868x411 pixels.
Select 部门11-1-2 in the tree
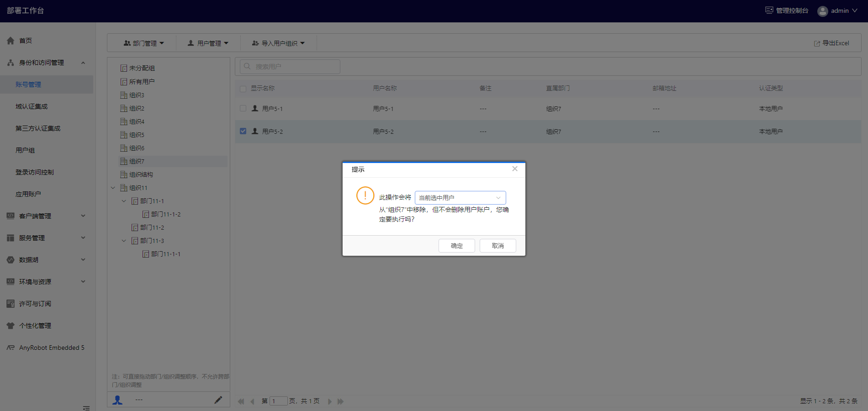coord(166,214)
